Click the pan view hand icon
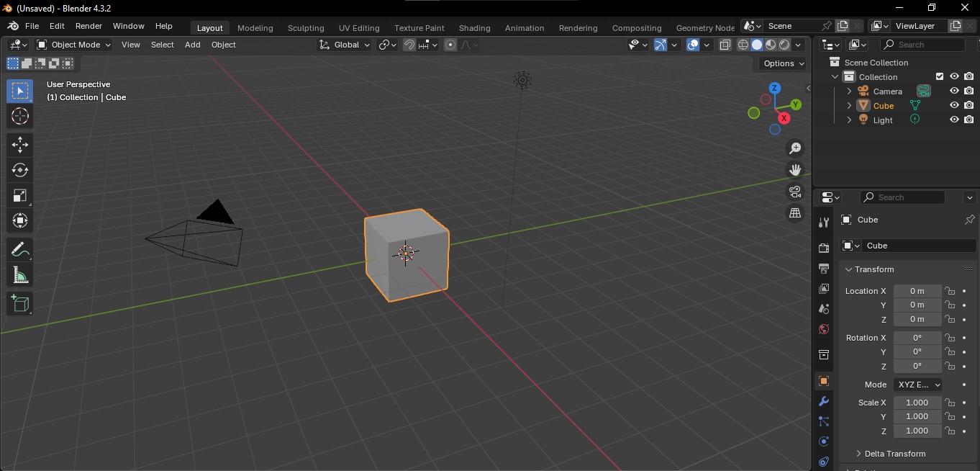 click(795, 170)
